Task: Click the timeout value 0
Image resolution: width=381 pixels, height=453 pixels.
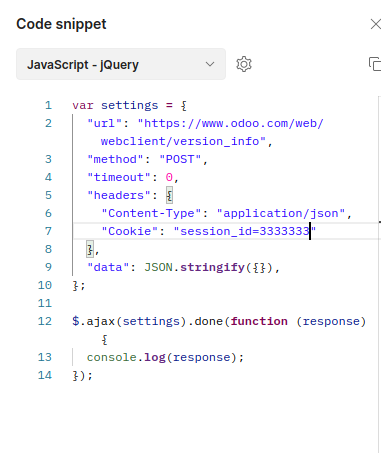Action: coord(169,177)
